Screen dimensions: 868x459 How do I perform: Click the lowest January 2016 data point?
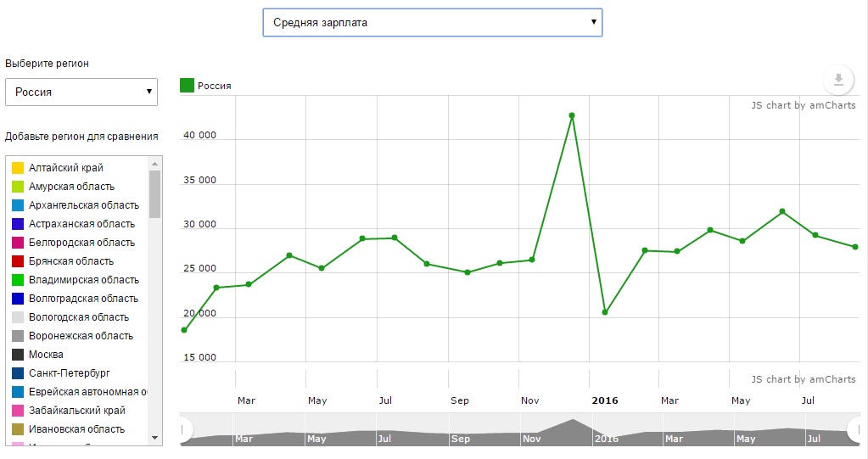click(604, 312)
